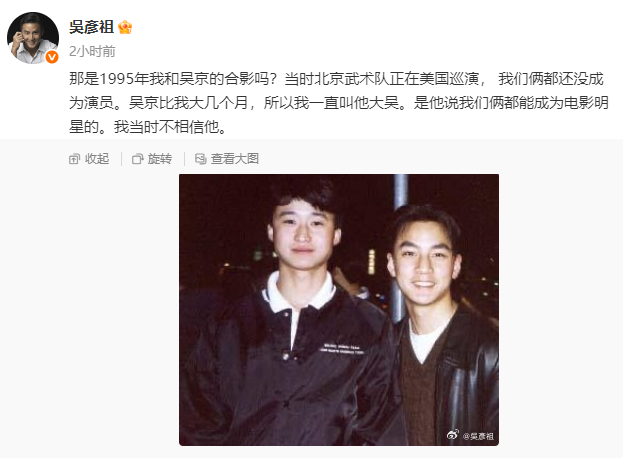Click the Weibo logo watermark on photo
Image resolution: width=623 pixels, height=463 pixels.
453,435
